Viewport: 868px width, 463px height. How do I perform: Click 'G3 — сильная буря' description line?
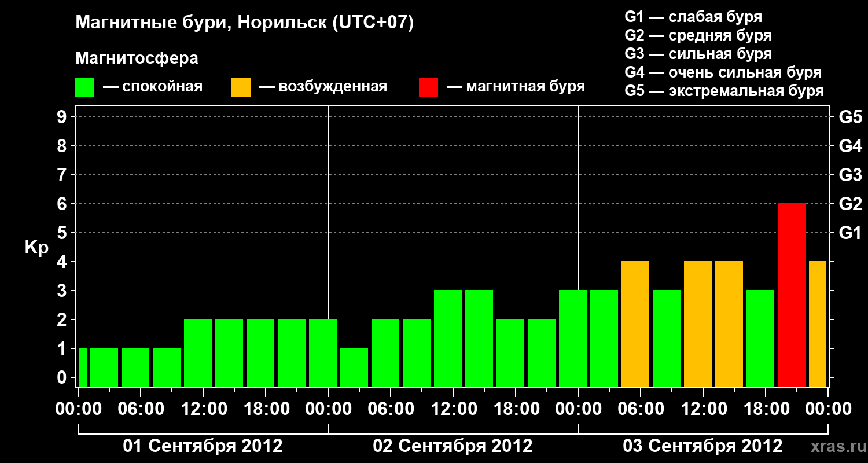(x=698, y=54)
